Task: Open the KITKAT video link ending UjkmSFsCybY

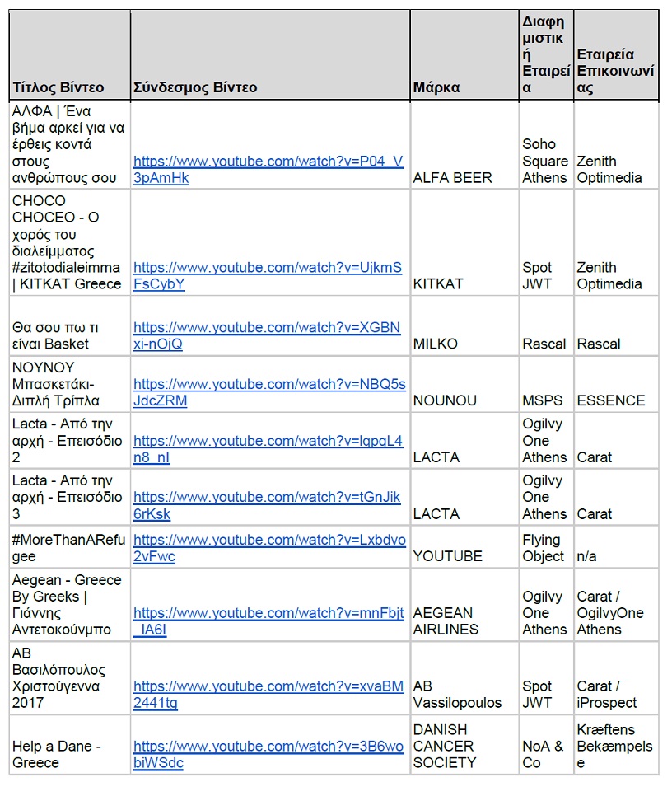Action: coord(268,276)
